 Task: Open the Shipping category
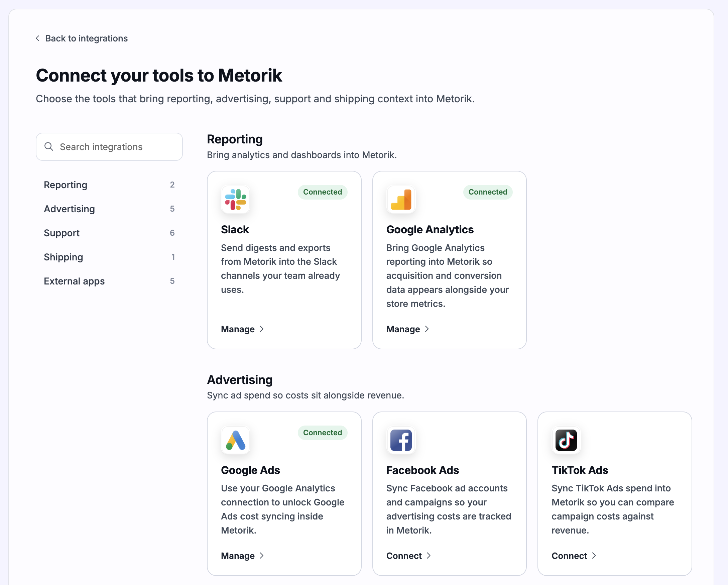(109, 257)
